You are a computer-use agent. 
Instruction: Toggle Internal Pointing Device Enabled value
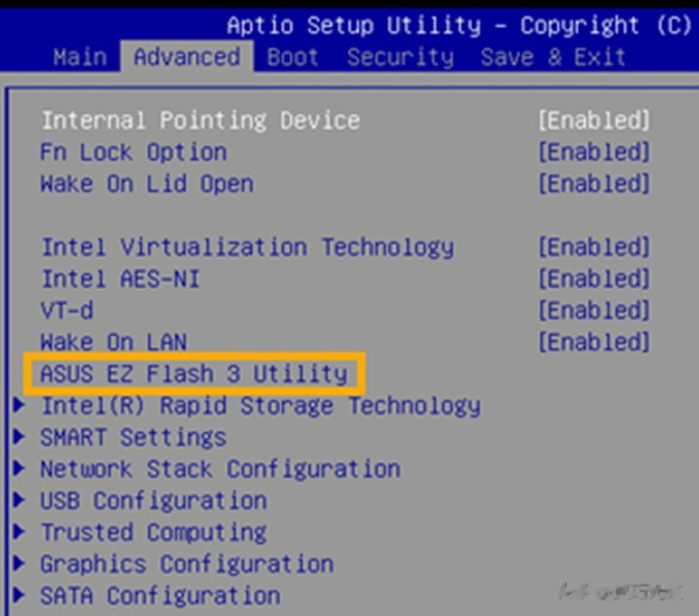point(593,121)
